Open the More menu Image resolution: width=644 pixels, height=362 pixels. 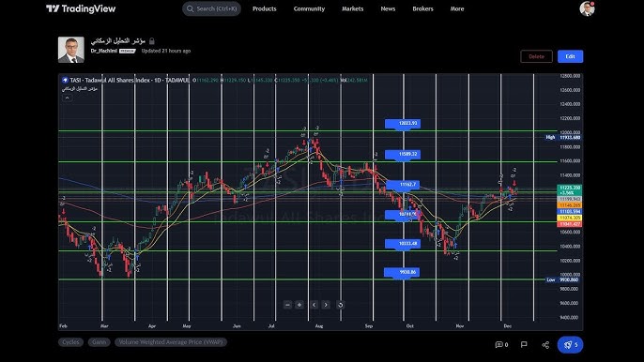[x=457, y=8]
